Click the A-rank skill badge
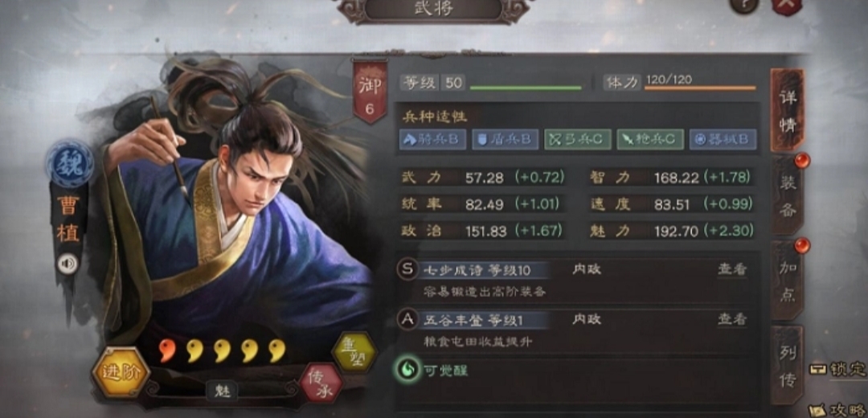Image resolution: width=868 pixels, height=418 pixels. point(407,319)
